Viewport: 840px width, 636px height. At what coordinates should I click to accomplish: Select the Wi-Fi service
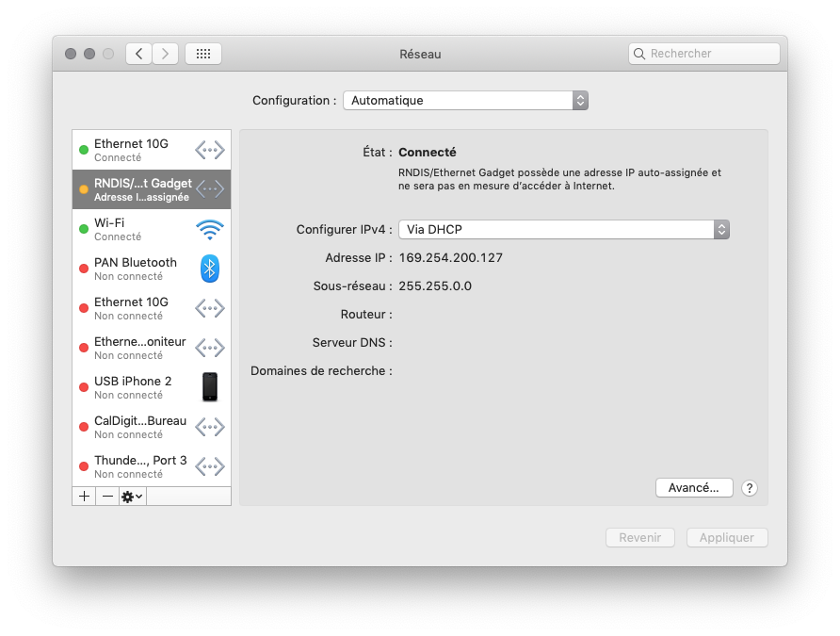point(152,229)
